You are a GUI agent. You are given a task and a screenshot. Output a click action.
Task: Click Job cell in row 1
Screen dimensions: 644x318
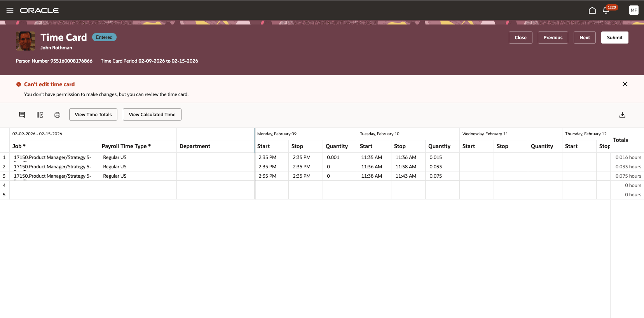[x=54, y=157]
